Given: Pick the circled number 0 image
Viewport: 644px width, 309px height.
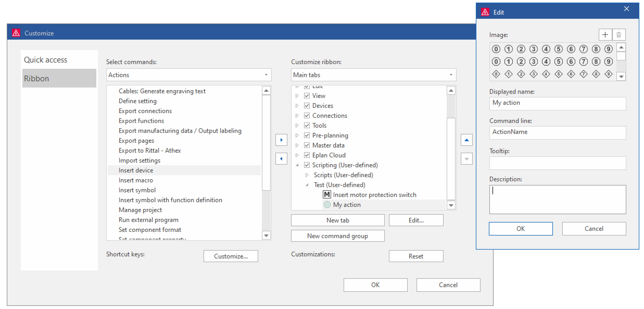Looking at the screenshot, I should click(496, 49).
